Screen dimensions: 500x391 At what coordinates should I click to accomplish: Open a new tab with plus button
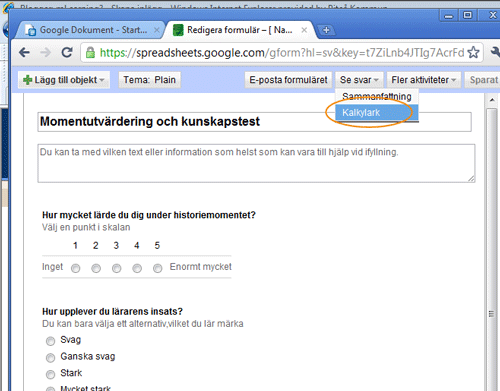click(326, 30)
